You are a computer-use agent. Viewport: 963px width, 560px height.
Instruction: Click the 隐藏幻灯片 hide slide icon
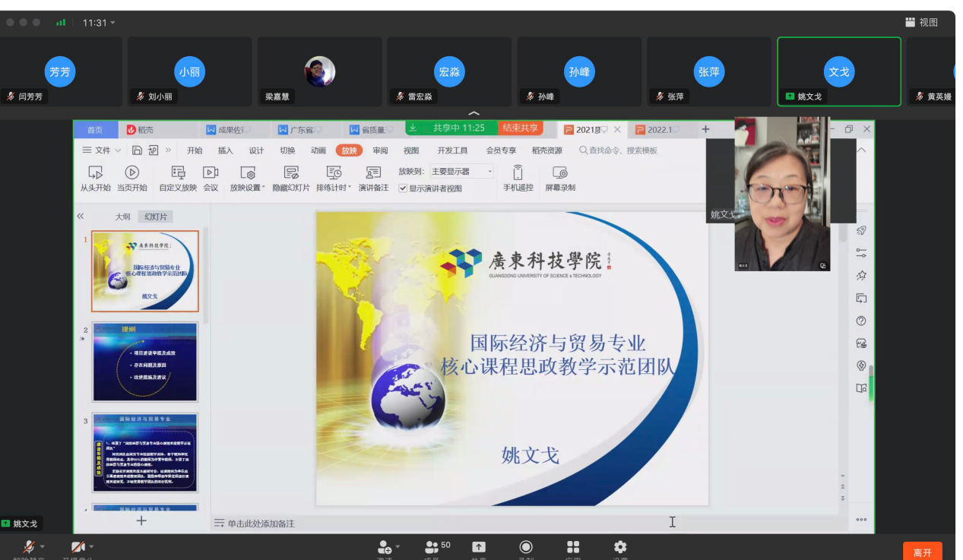(x=291, y=173)
